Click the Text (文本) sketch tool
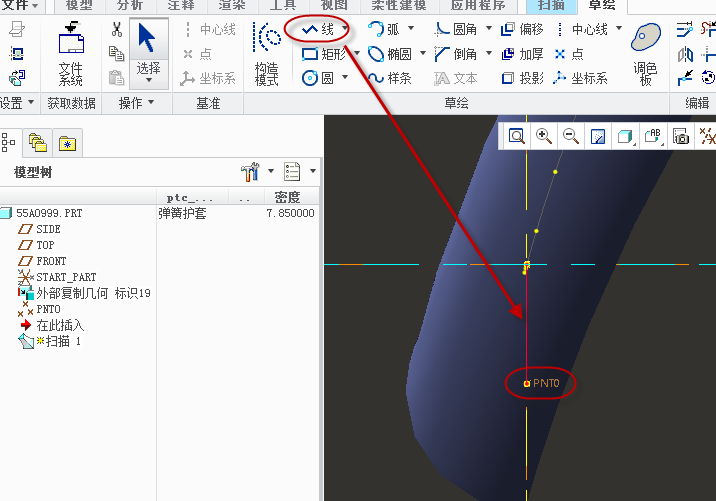Image resolution: width=716 pixels, height=501 pixels. pyautogui.click(x=456, y=78)
